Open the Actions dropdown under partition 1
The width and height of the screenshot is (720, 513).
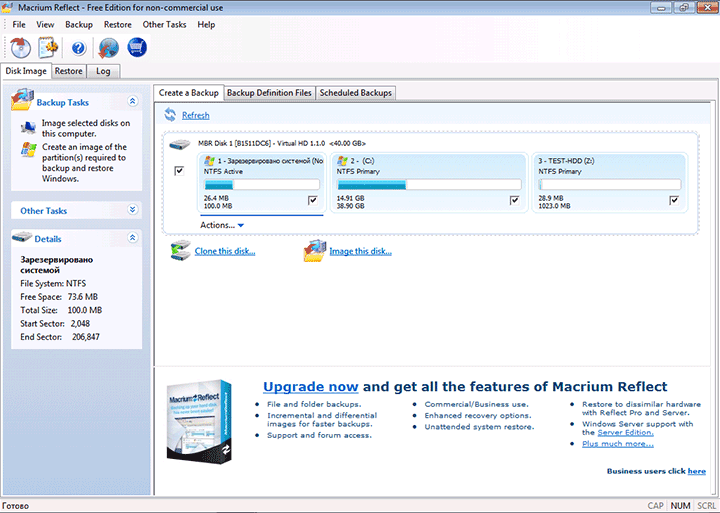tap(222, 225)
